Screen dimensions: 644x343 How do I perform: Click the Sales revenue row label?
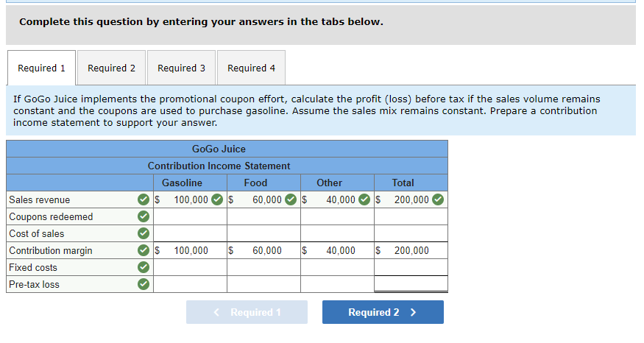pyautogui.click(x=40, y=199)
